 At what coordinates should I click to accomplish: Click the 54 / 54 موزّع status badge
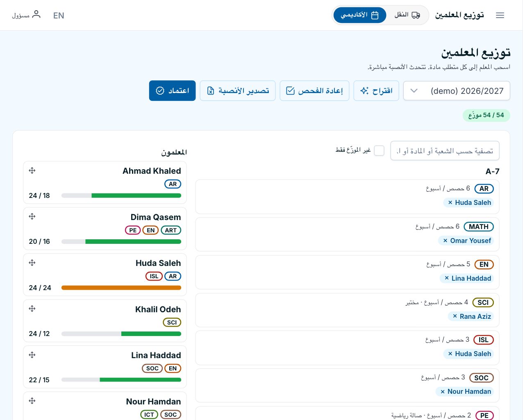(487, 115)
